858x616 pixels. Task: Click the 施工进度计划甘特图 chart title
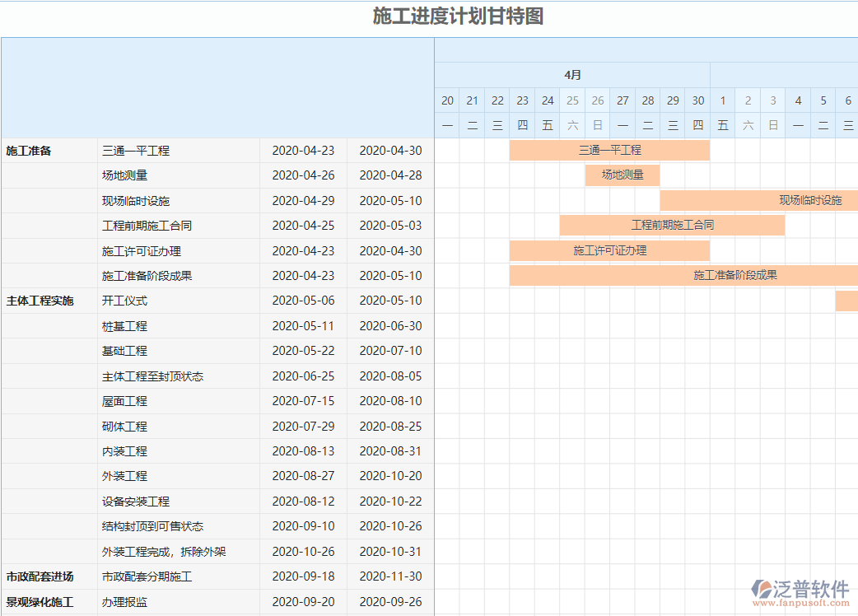coord(458,16)
